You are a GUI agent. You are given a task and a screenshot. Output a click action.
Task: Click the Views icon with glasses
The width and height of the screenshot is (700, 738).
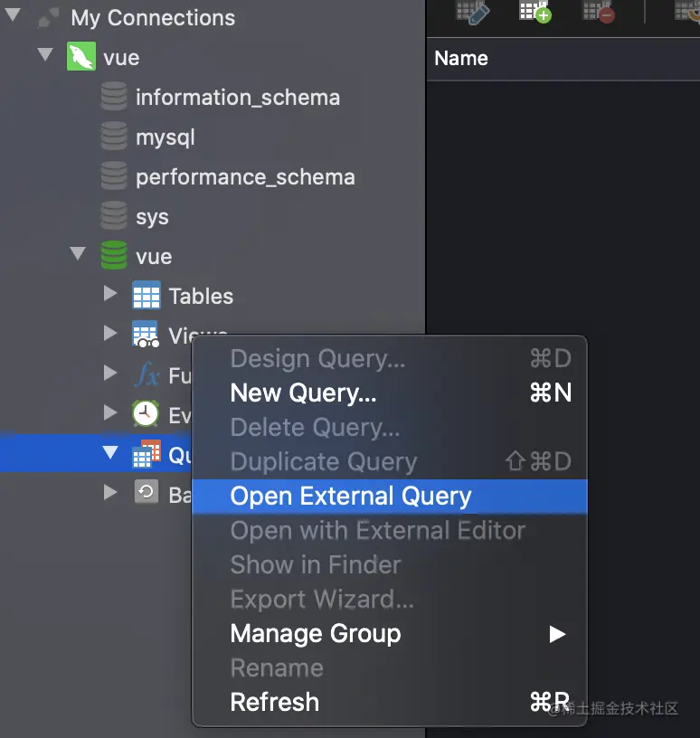click(x=146, y=334)
